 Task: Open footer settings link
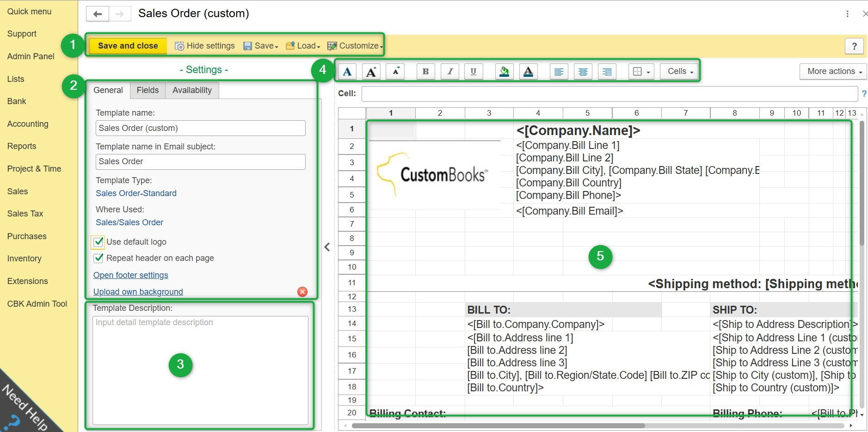point(131,275)
